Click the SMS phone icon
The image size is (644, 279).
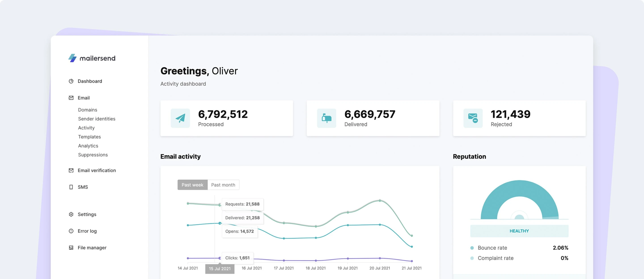pyautogui.click(x=71, y=187)
